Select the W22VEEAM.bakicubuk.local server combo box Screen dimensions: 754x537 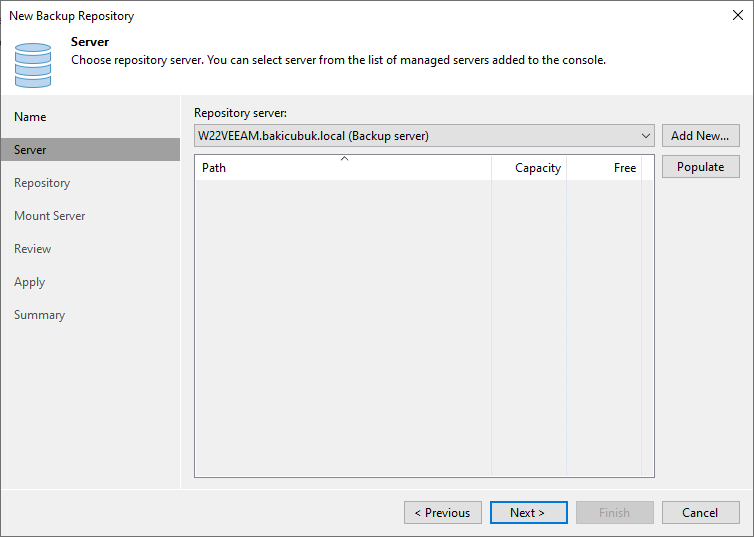click(x=424, y=136)
